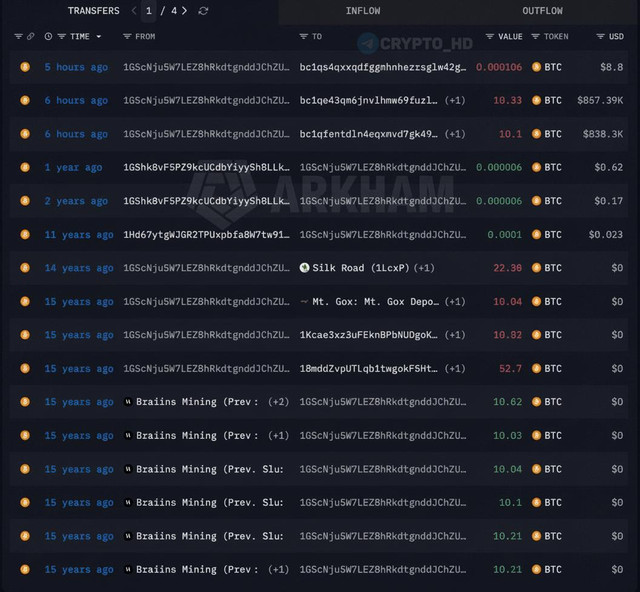640x592 pixels.
Task: Click Braiins Mining logo on 10.62 row
Action: coord(128,402)
